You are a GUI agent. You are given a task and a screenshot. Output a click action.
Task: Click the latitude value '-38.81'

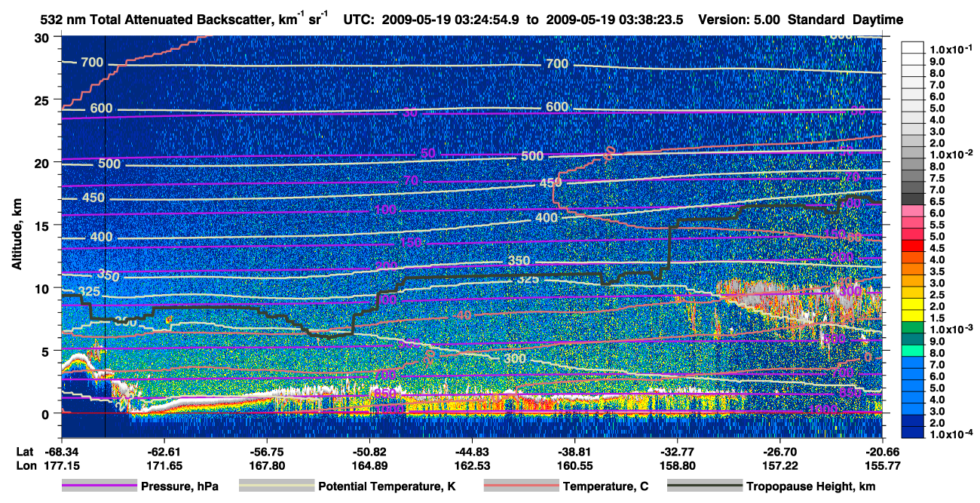(575, 451)
